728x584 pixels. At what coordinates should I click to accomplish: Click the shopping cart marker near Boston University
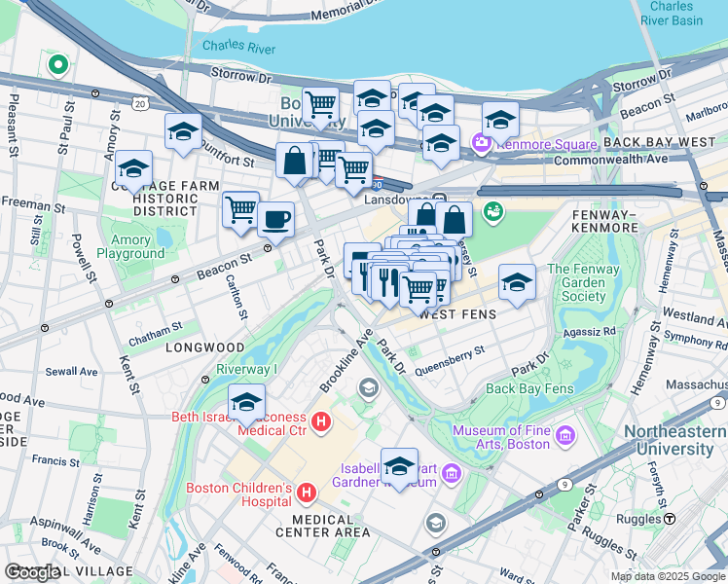point(320,107)
